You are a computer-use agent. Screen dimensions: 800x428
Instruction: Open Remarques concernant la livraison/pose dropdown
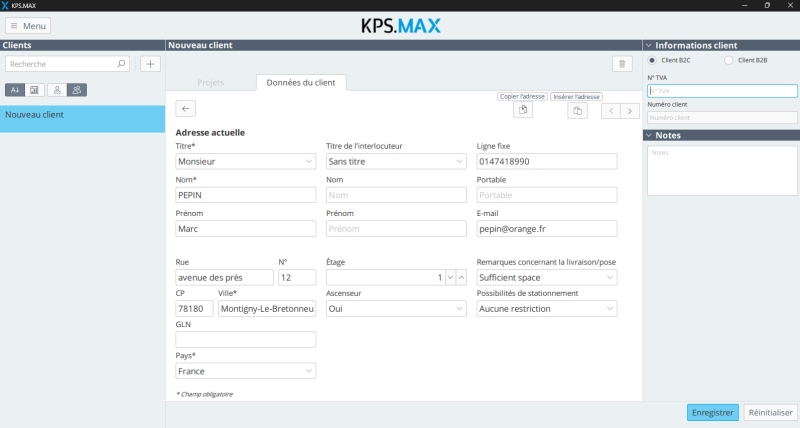[547, 278]
